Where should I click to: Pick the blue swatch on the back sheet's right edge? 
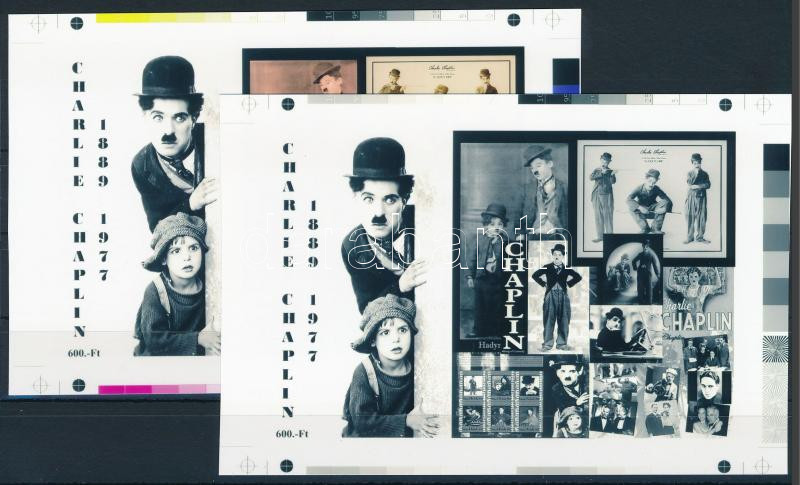click(566, 89)
